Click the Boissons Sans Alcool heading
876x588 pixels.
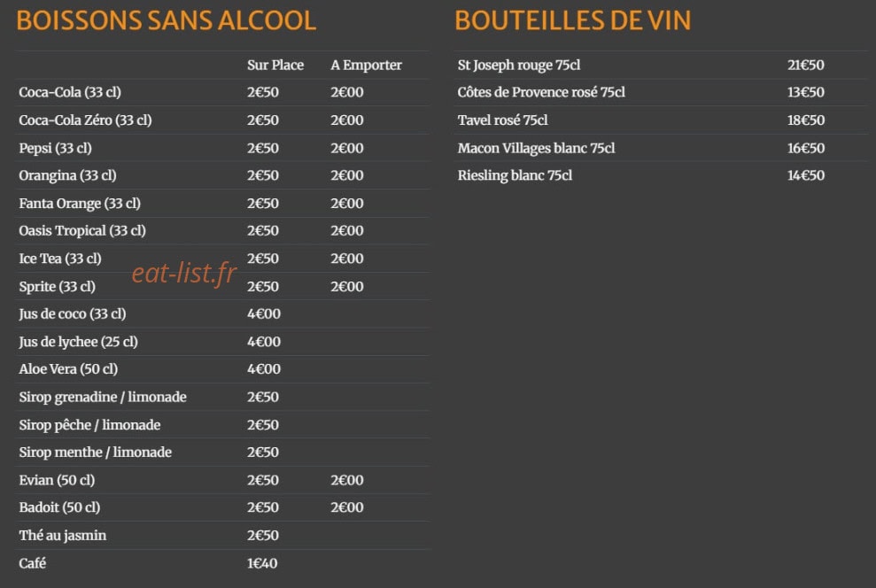point(166,20)
